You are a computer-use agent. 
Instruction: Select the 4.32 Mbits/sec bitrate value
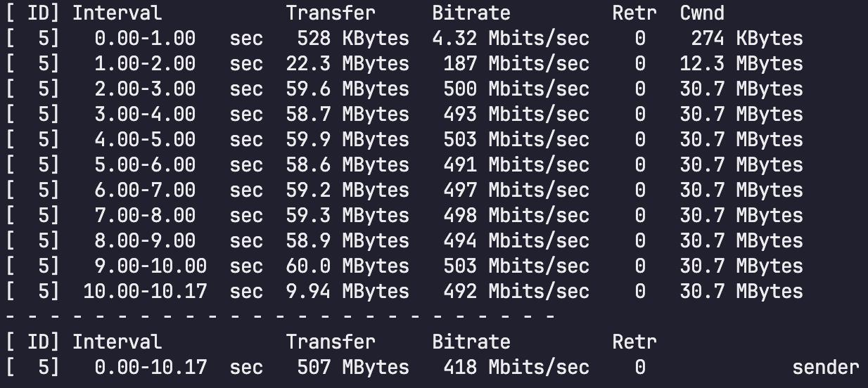511,38
